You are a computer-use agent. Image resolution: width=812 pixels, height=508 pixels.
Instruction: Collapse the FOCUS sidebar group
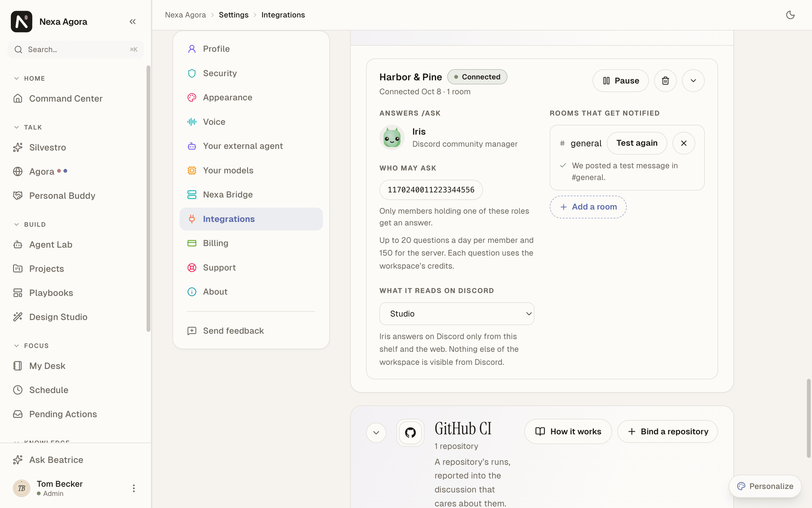tap(31, 346)
